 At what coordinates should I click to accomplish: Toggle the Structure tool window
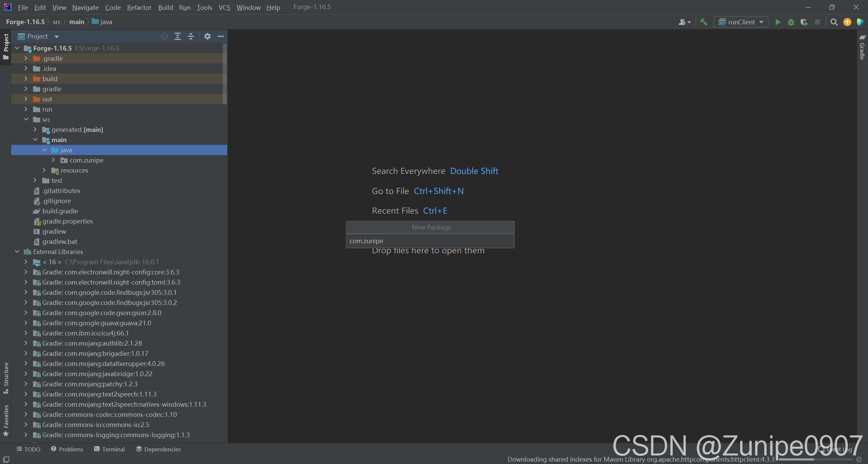[6, 377]
